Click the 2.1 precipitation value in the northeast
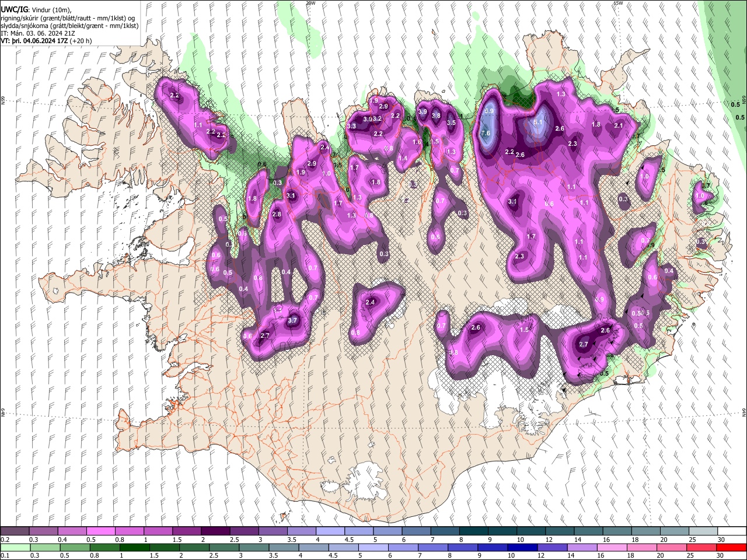 (619, 125)
